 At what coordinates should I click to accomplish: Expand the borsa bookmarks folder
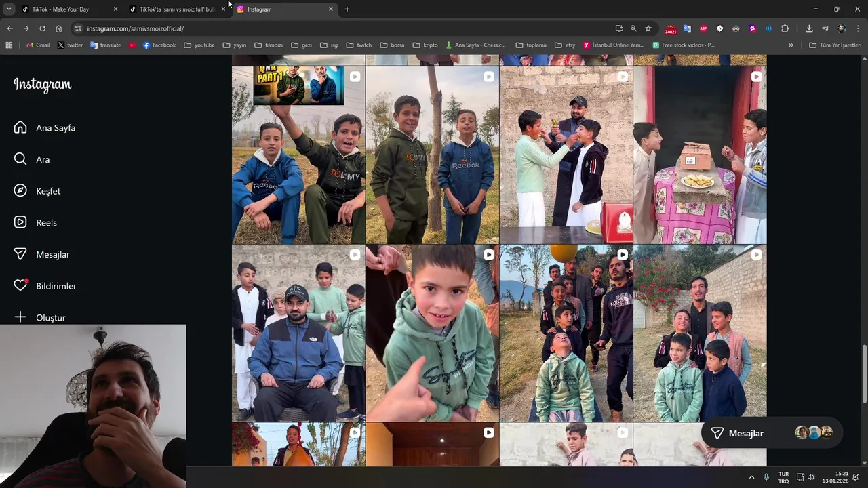(x=392, y=45)
